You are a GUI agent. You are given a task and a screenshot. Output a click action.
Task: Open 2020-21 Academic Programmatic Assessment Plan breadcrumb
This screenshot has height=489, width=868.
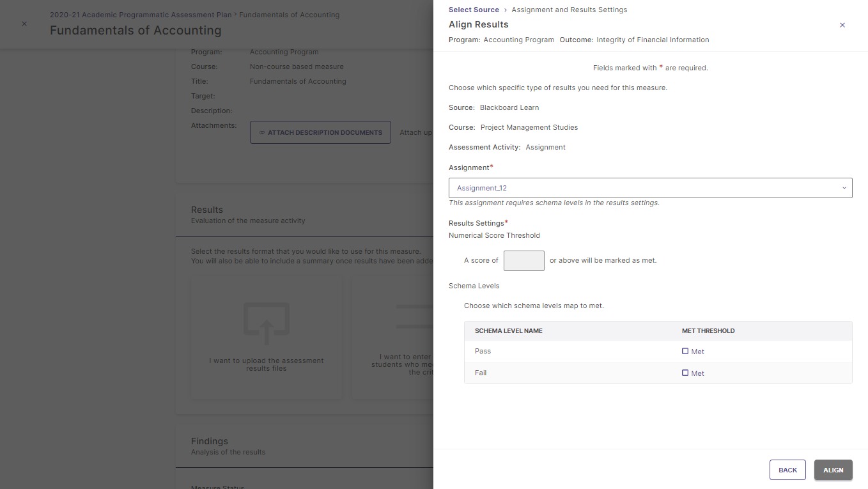141,15
